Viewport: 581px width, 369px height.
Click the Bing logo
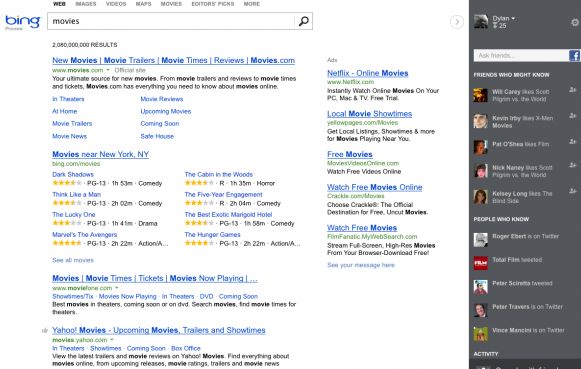[23, 22]
